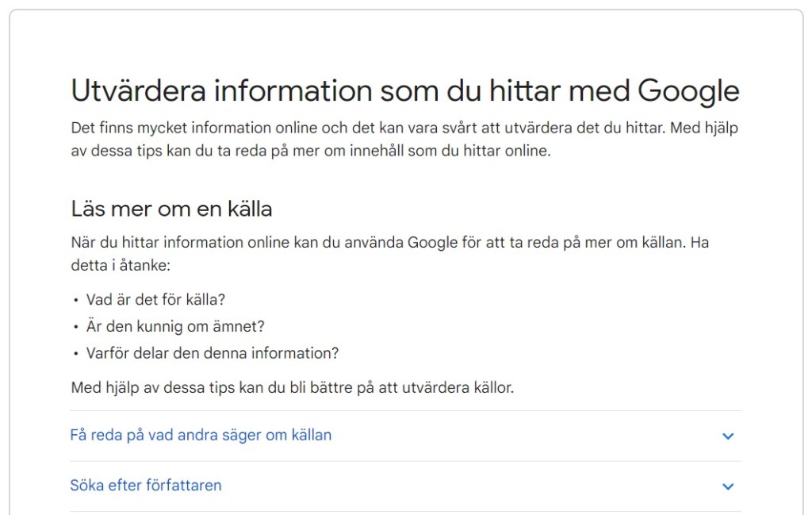Click text "av dessa tips kan du ta reda"
Viewport: 812px width, 515px height.
(x=159, y=150)
